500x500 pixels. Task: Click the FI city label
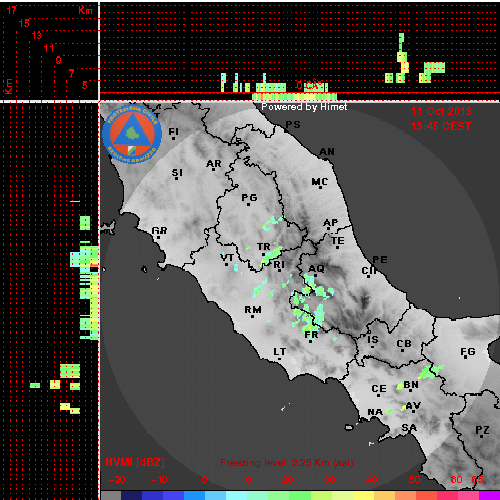pos(173,132)
